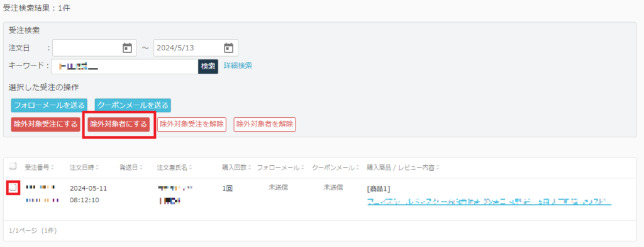Click the 受注検索結果:1件 heading
The image size is (644, 247).
click(36, 8)
